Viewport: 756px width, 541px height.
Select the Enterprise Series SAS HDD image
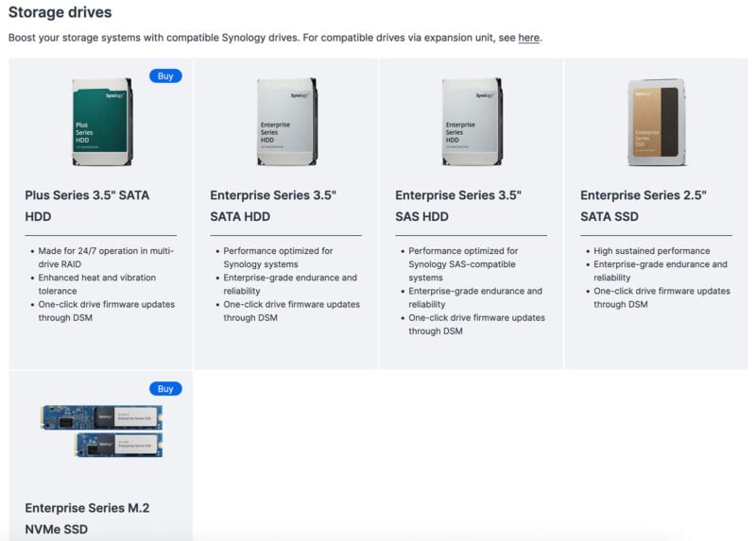[472, 122]
